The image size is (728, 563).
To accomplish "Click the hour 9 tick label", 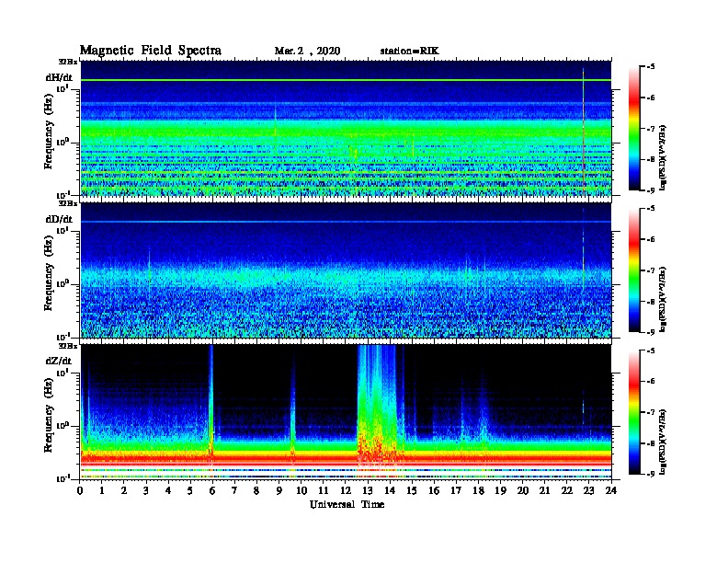I will click(x=279, y=491).
